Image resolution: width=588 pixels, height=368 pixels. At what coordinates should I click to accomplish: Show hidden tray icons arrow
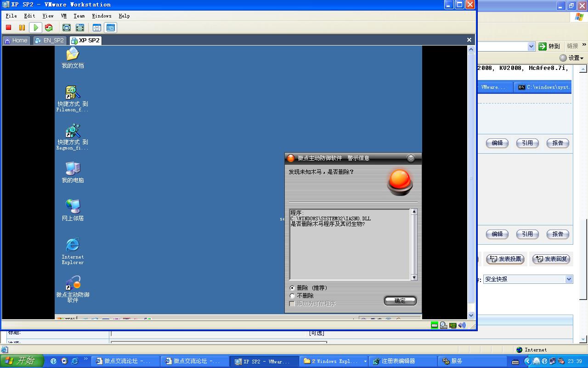click(527, 361)
